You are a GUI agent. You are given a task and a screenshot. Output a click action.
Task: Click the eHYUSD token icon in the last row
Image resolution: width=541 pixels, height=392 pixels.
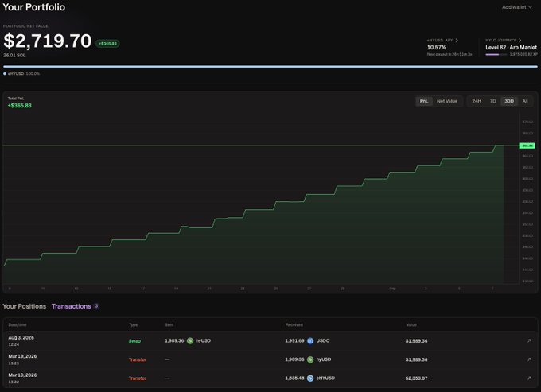tap(310, 378)
